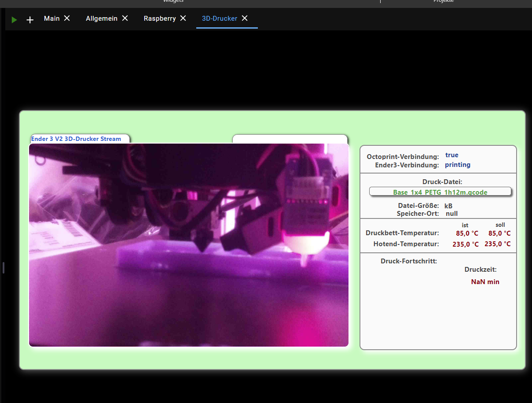Add a new view with plus icon
The image size is (532, 403).
[30, 19]
